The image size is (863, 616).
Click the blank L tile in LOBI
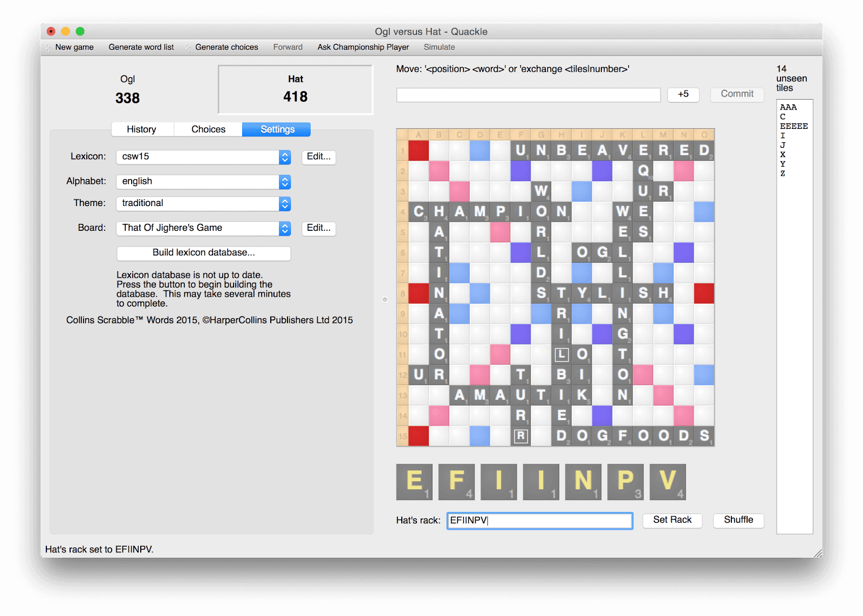(x=561, y=354)
